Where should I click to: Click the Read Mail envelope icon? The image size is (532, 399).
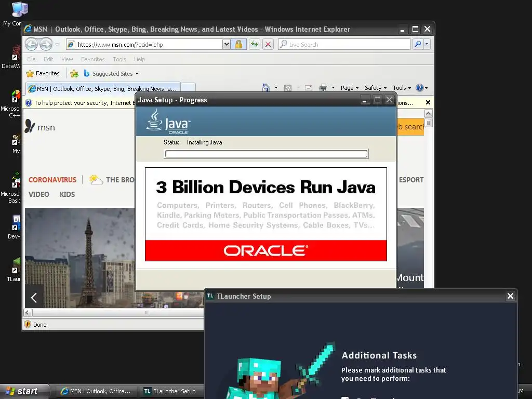click(309, 88)
